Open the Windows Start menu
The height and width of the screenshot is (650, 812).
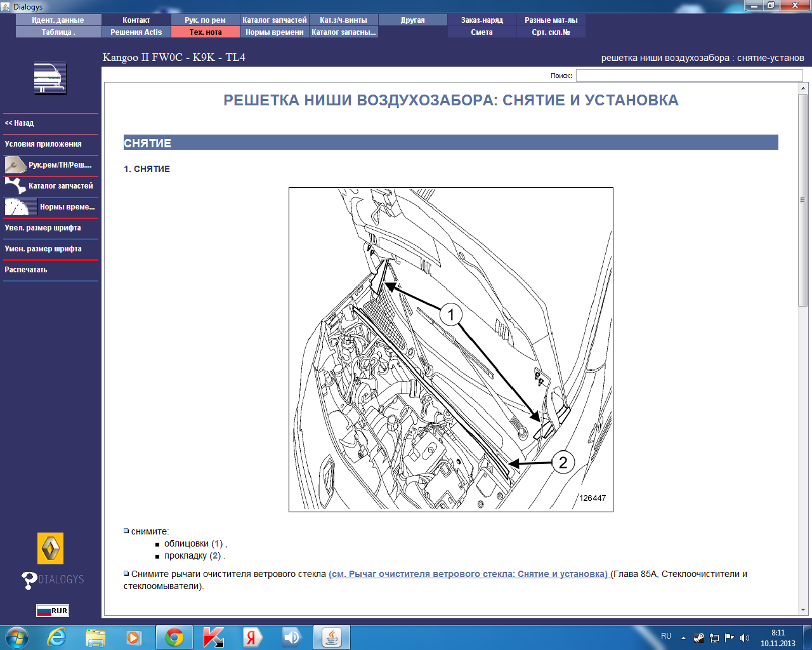click(x=16, y=637)
